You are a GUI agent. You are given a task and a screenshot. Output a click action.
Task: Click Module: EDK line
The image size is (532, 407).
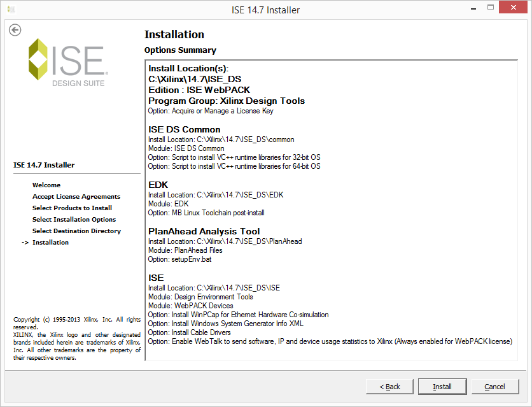tap(168, 204)
